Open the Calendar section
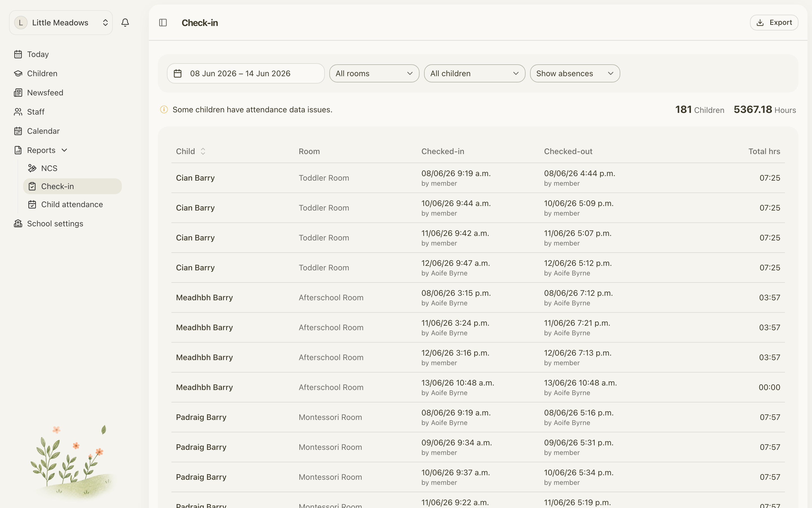Image resolution: width=812 pixels, height=508 pixels. click(43, 131)
